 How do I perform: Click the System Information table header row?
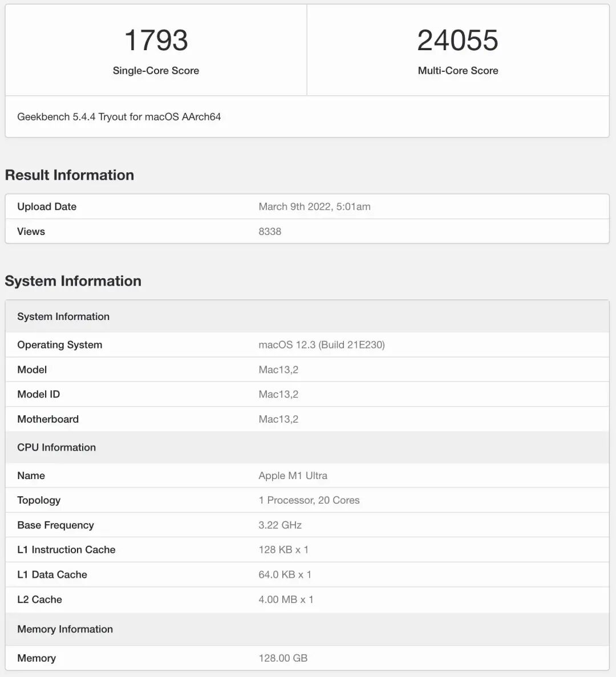tap(307, 317)
